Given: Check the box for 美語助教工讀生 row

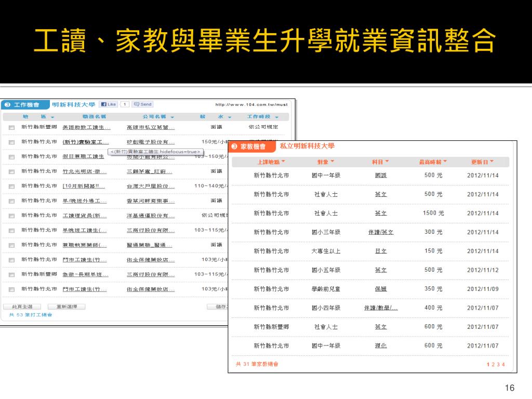Looking at the screenshot, I should 11,128.
